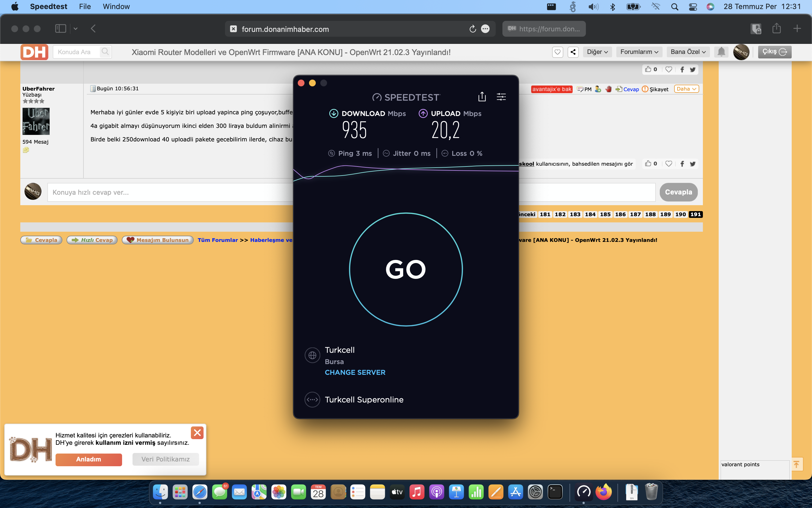The width and height of the screenshot is (812, 508).
Task: Open Safari share button
Action: click(776, 28)
